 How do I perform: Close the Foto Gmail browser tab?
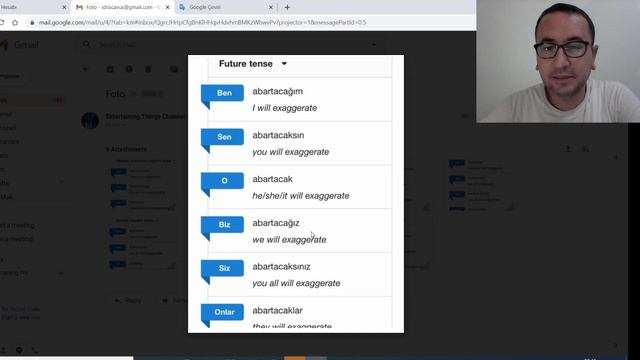pos(167,7)
